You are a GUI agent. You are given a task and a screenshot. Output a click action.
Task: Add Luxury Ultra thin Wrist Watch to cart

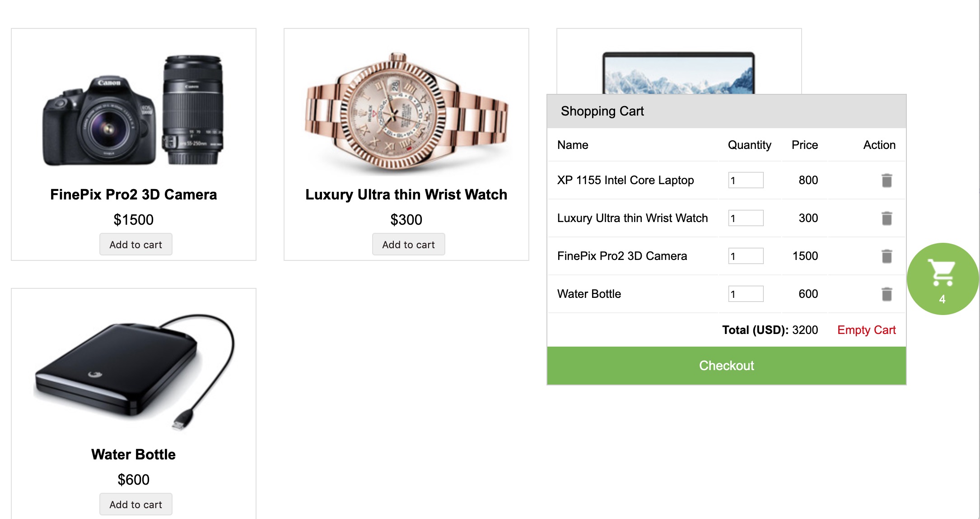pos(408,244)
